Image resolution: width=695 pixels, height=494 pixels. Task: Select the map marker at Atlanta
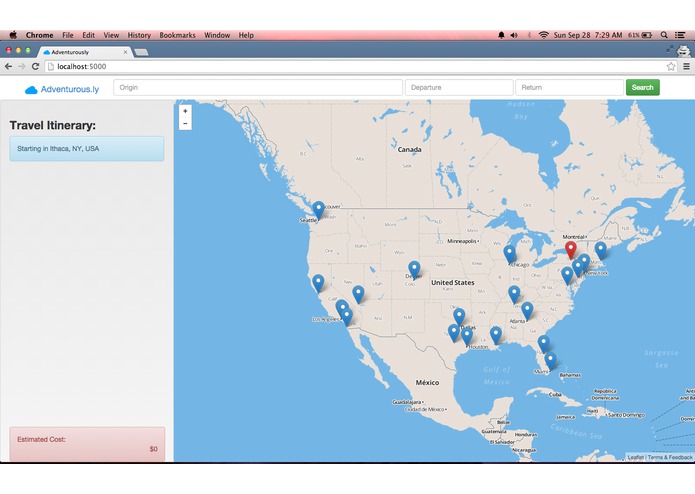(x=527, y=311)
